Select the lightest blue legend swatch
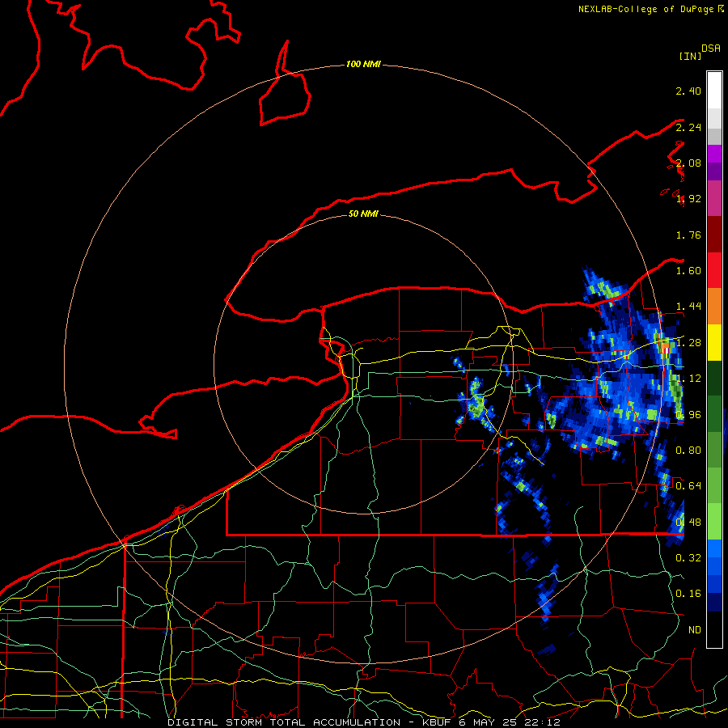This screenshot has width=728, height=728. [714, 548]
